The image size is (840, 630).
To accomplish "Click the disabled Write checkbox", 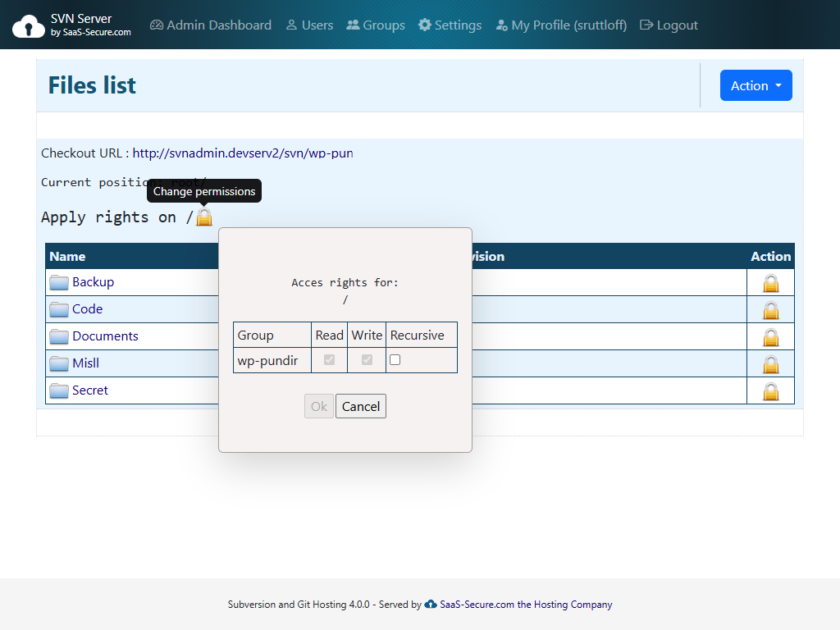I will tap(367, 359).
